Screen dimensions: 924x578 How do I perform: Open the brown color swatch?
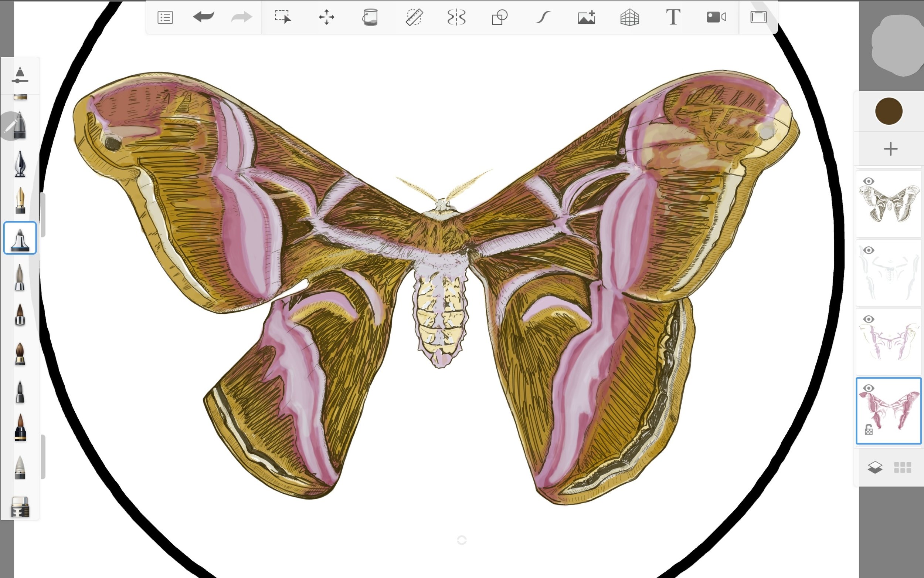click(889, 111)
